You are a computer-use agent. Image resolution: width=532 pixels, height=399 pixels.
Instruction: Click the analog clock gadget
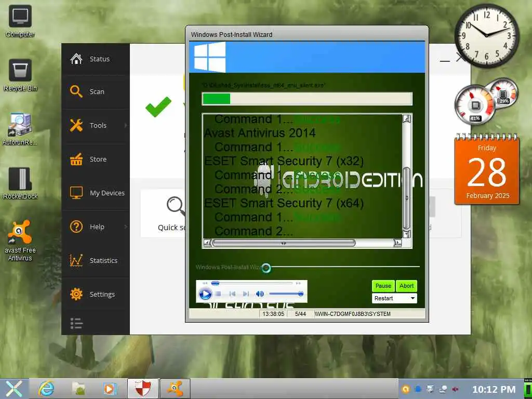486,36
